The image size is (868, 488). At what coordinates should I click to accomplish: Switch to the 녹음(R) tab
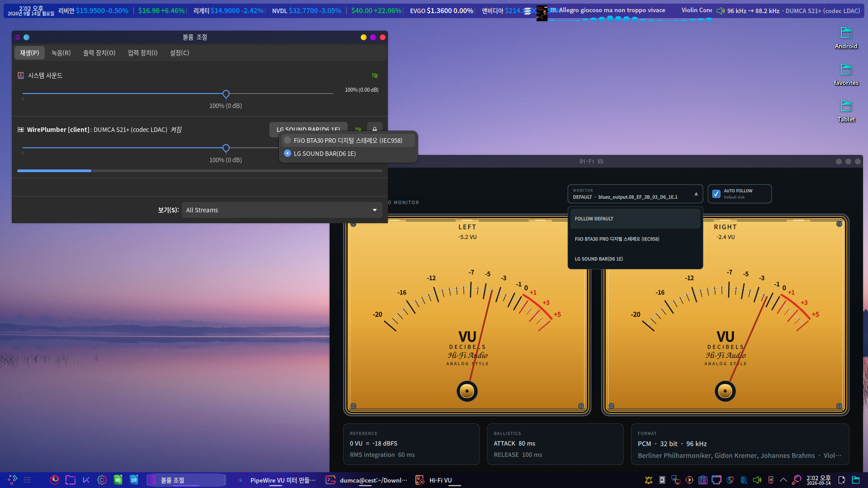coord(61,53)
